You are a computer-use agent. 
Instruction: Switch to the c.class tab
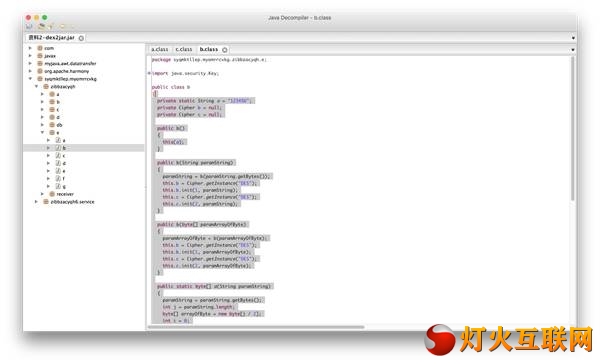click(184, 49)
